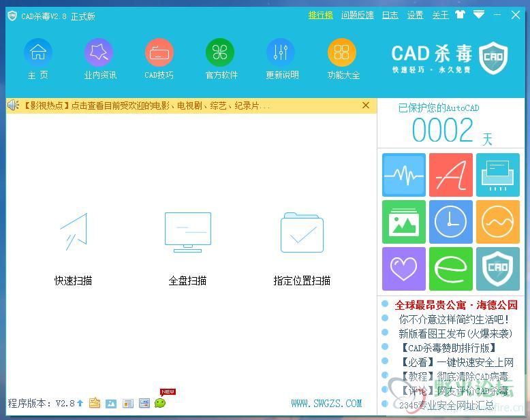This screenshot has height=420, width=530.
Task: Click the green browser e tile
Action: (451, 269)
